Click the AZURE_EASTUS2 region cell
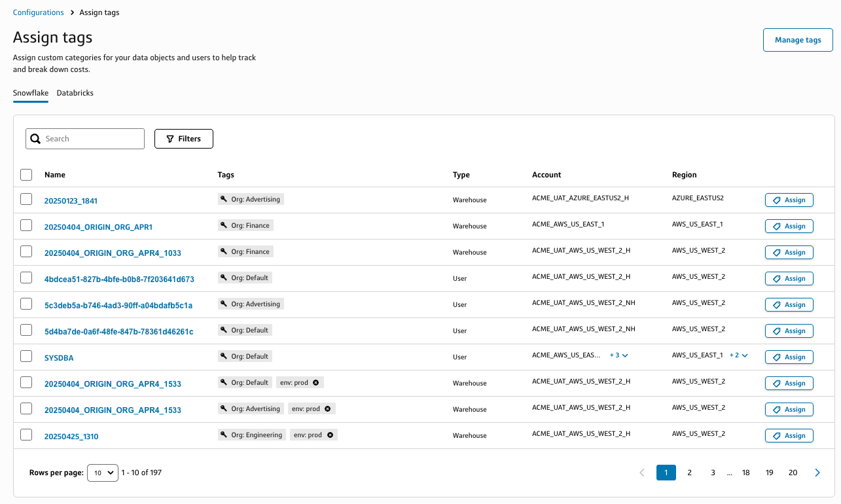Screen dimensions: 841x504 698,198
